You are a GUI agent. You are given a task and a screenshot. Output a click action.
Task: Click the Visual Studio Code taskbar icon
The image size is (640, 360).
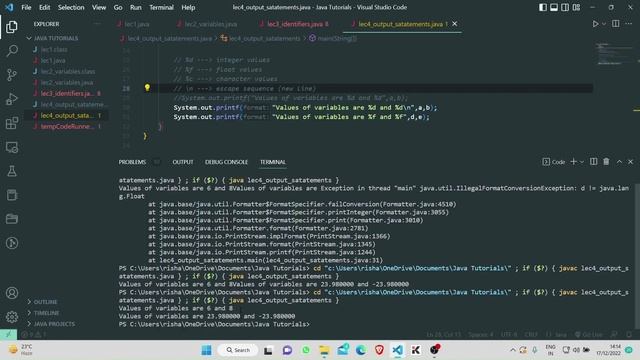(x=398, y=350)
